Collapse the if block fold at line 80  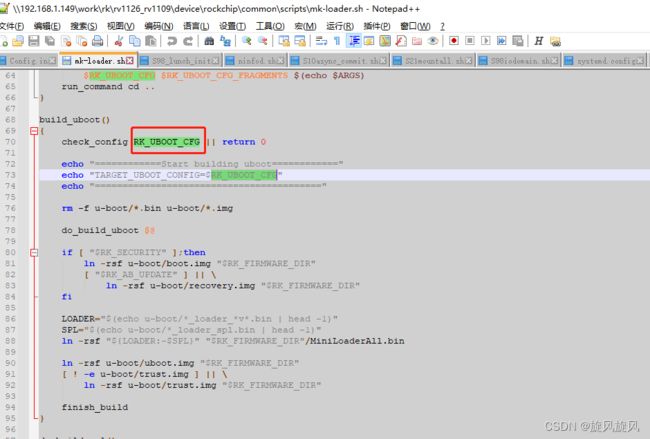click(x=34, y=252)
